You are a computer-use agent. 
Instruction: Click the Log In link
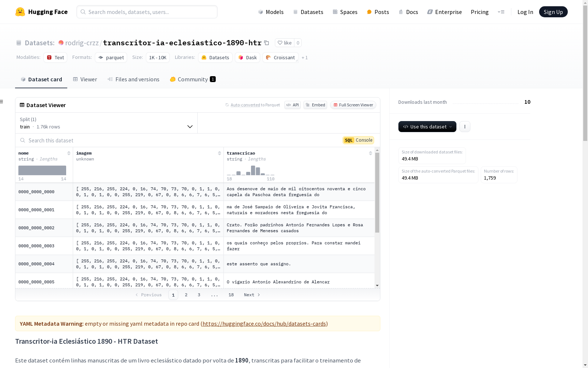pyautogui.click(x=525, y=12)
